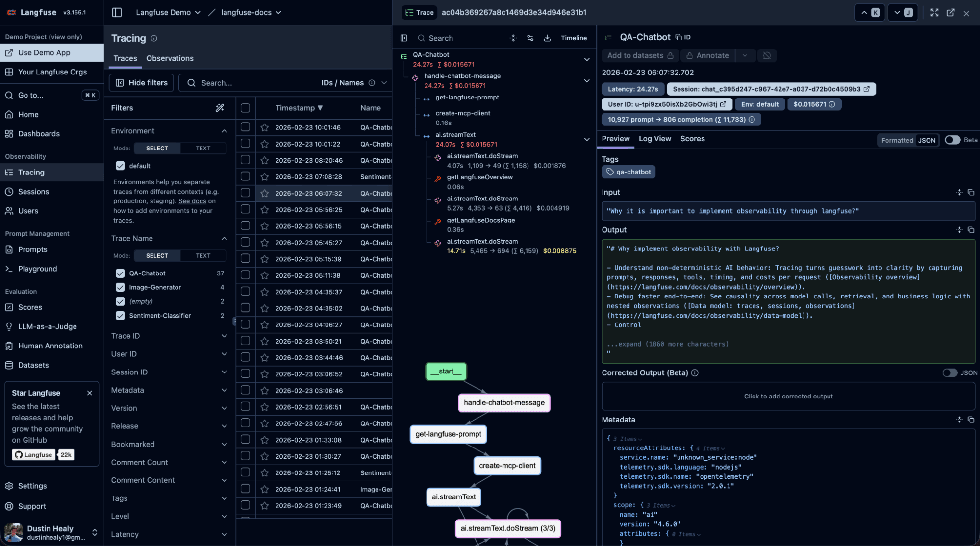Viewport: 980px width, 546px height.
Task: Click the Hide filters button
Action: (142, 83)
